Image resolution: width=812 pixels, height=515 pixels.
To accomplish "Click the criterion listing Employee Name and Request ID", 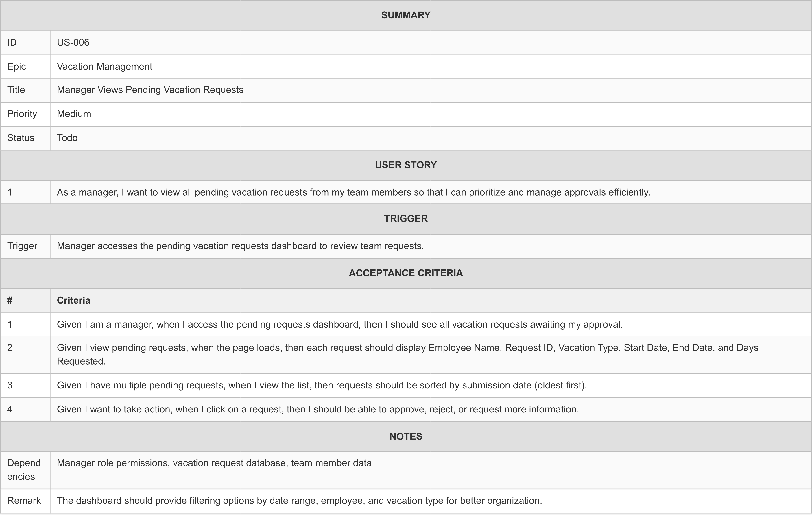I will pos(407,348).
